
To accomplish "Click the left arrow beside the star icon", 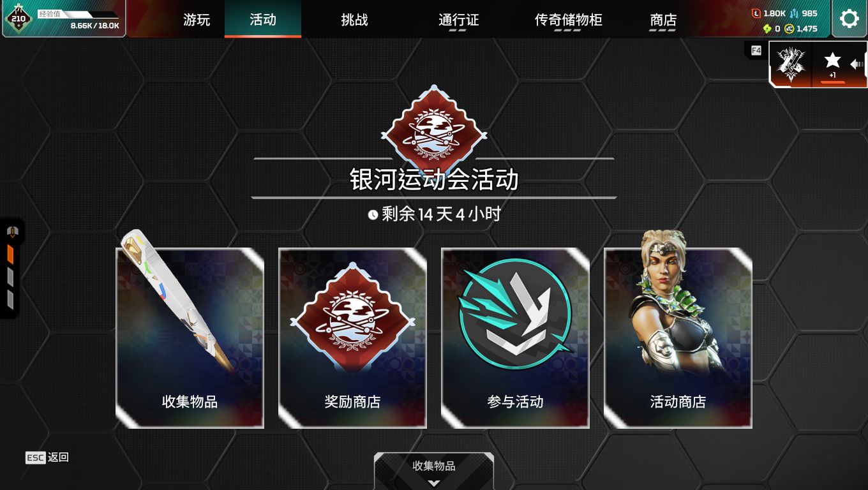I will pos(857,64).
